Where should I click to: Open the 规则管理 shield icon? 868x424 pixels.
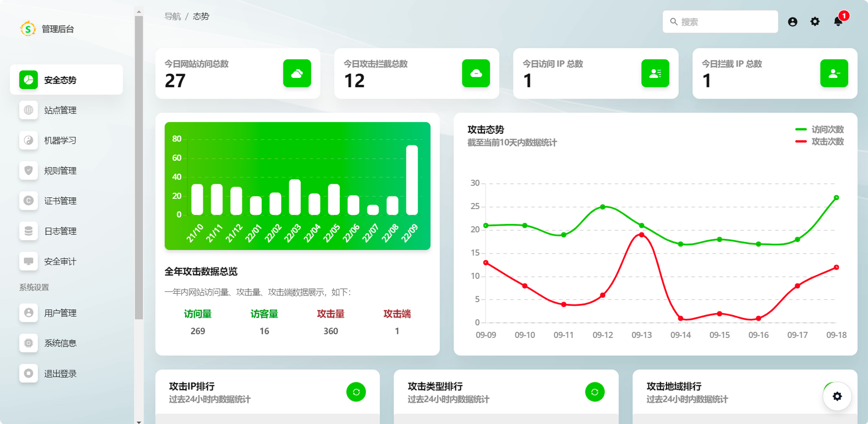point(28,170)
